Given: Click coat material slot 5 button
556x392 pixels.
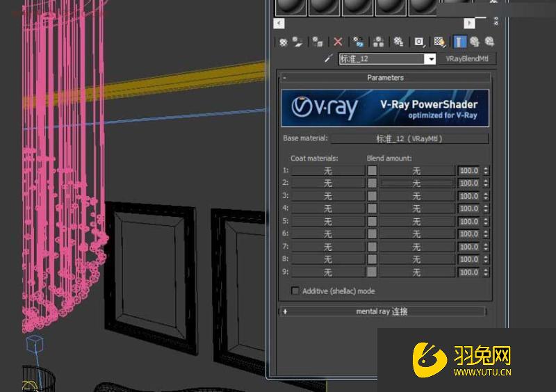Looking at the screenshot, I should [x=327, y=222].
